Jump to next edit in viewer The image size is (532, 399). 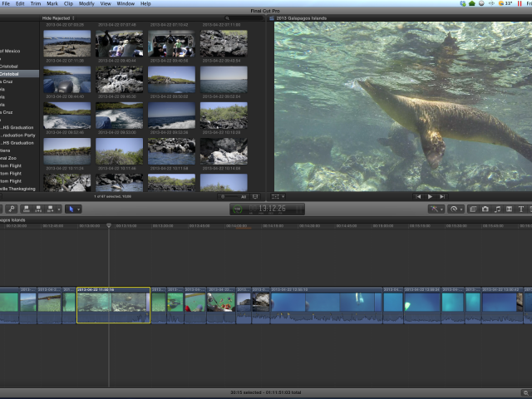click(441, 196)
